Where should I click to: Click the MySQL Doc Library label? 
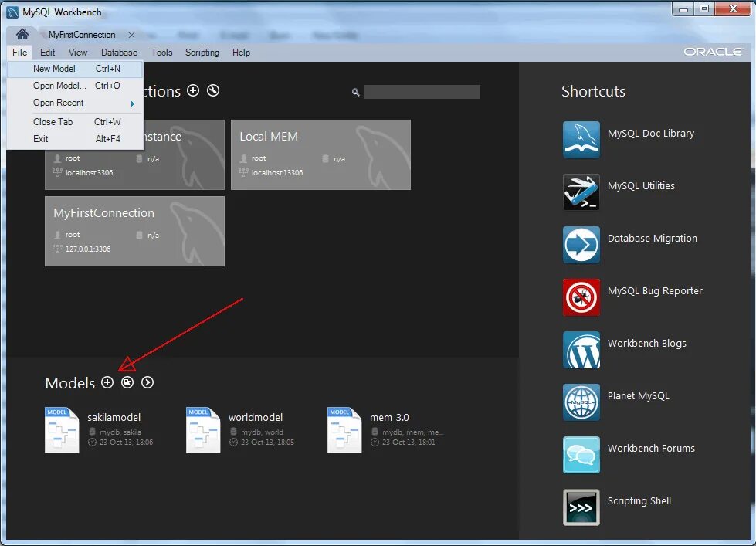tap(651, 134)
